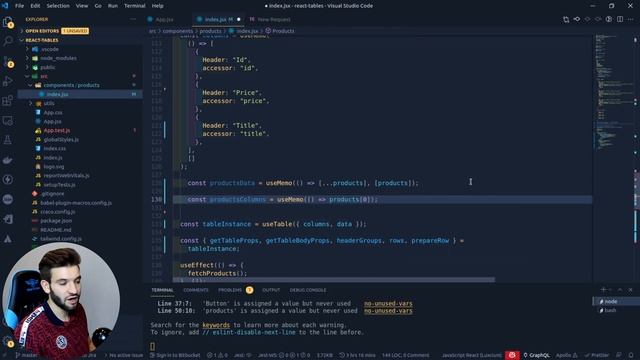The width and height of the screenshot is (640, 360).
Task: Open tailwind.config.js in the file tree
Action: pyautogui.click(x=61, y=239)
